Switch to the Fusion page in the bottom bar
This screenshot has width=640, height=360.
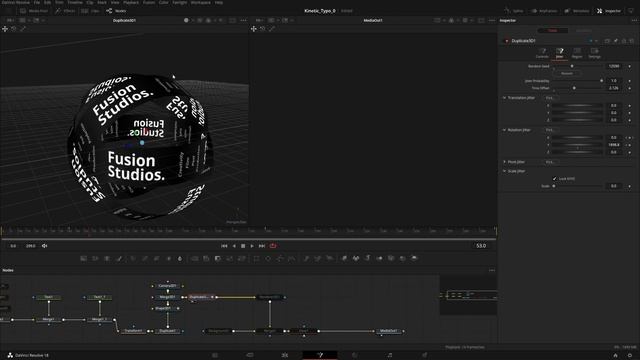tap(320, 355)
